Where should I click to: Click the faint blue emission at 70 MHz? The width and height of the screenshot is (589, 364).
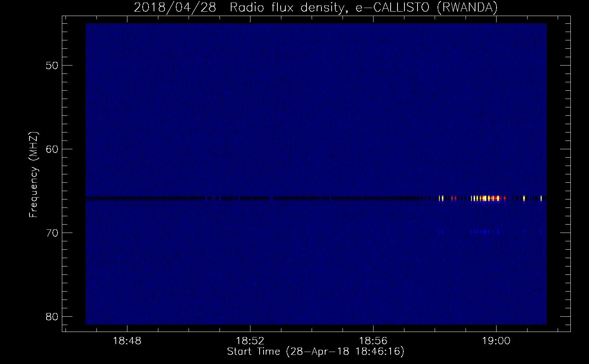tap(485, 232)
